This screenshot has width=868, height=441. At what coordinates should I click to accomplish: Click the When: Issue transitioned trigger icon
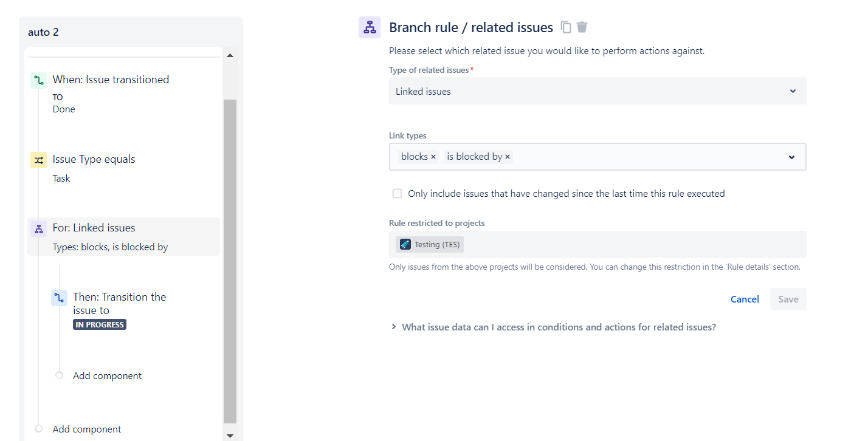(38, 80)
